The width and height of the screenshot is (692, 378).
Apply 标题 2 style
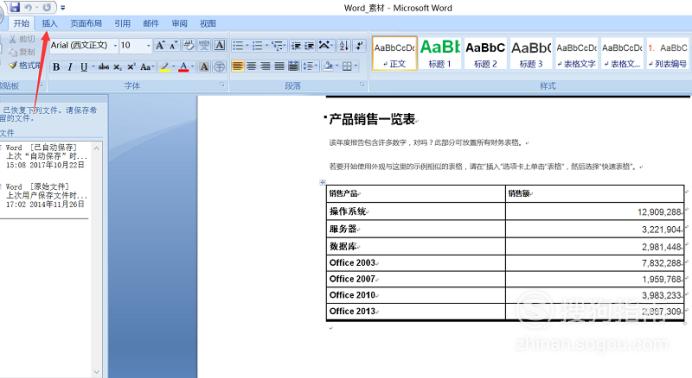pos(485,54)
